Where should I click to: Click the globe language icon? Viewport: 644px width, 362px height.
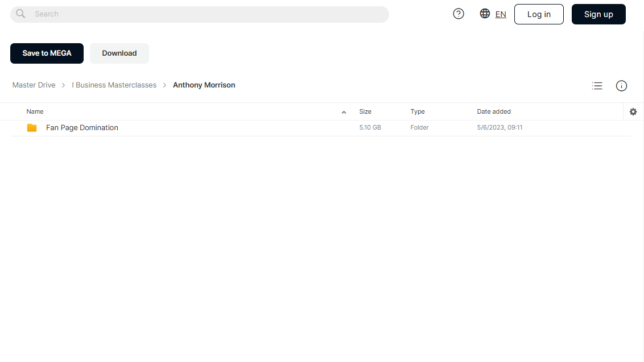pyautogui.click(x=485, y=14)
